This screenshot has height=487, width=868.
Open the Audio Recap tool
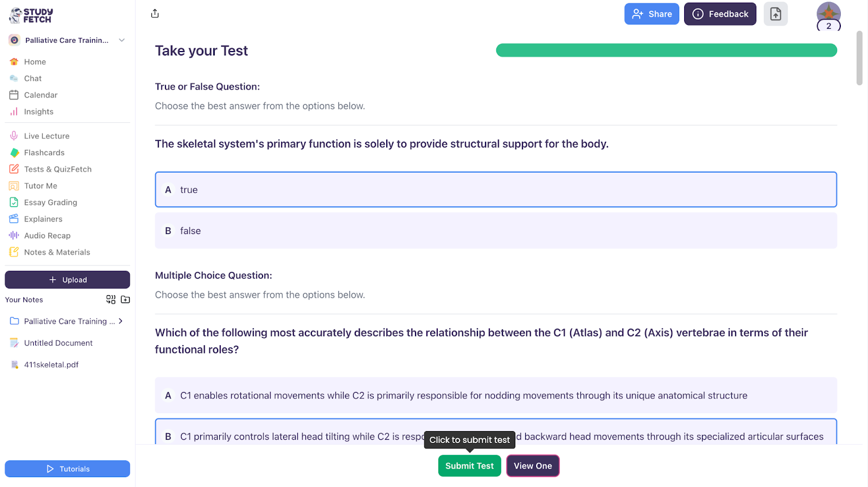tap(47, 235)
